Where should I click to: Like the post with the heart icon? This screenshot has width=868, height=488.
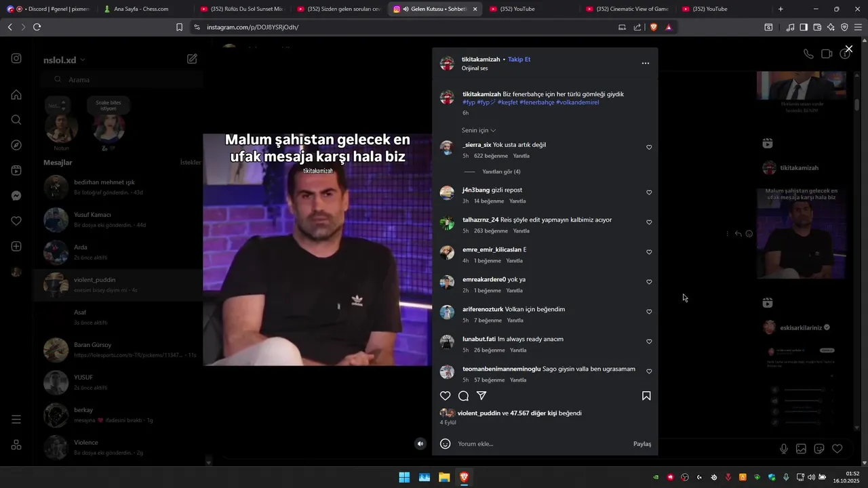tap(446, 396)
